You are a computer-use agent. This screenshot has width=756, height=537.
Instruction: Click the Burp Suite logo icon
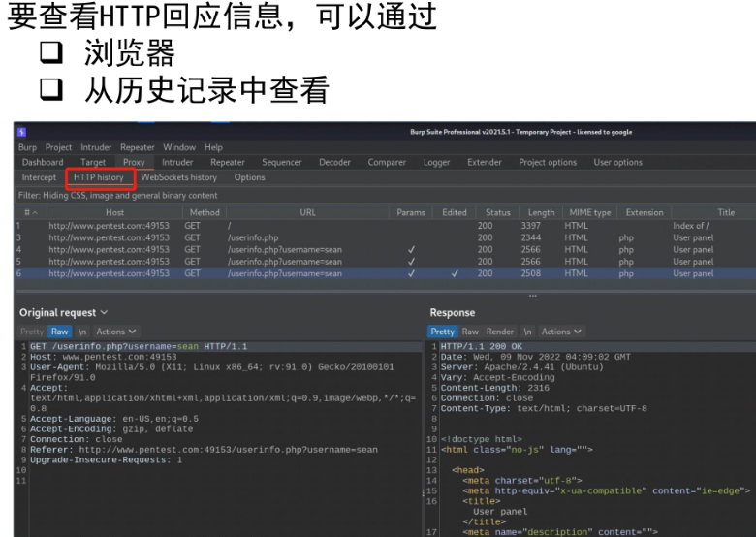pos(21,132)
